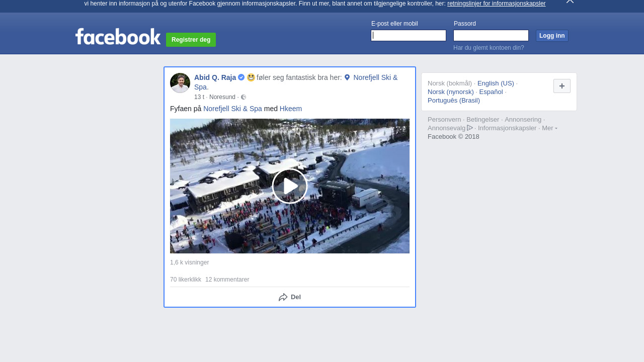Click the Logg inn button
Image resolution: width=644 pixels, height=362 pixels.
(552, 36)
